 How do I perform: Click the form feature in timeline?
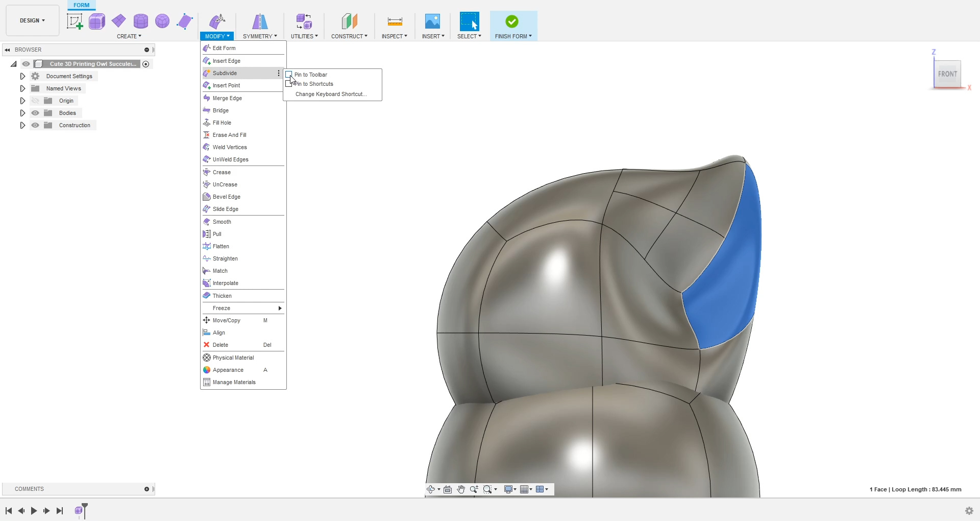(79, 510)
